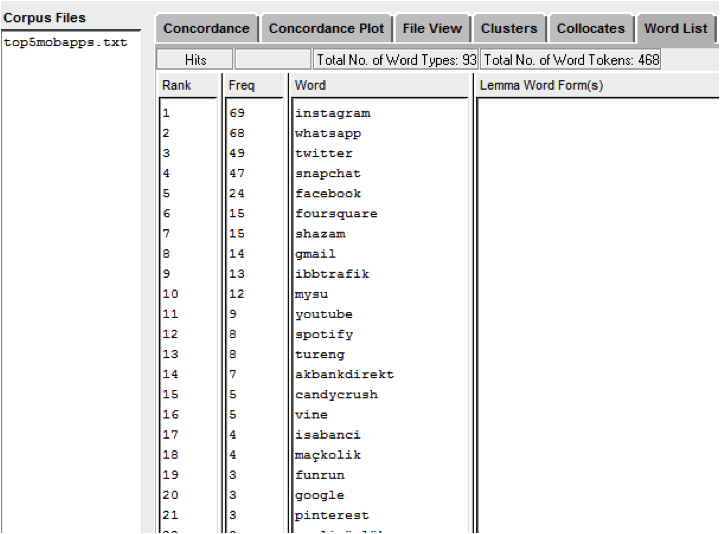The height and width of the screenshot is (534, 720).
Task: Select the word instagram in list
Action: click(x=332, y=114)
